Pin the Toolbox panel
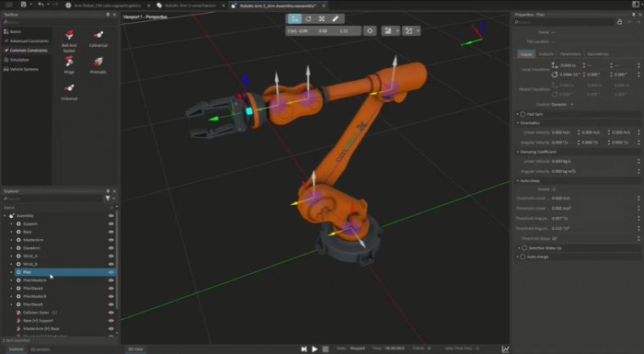Viewport: 644px width, 354px height. (108, 15)
